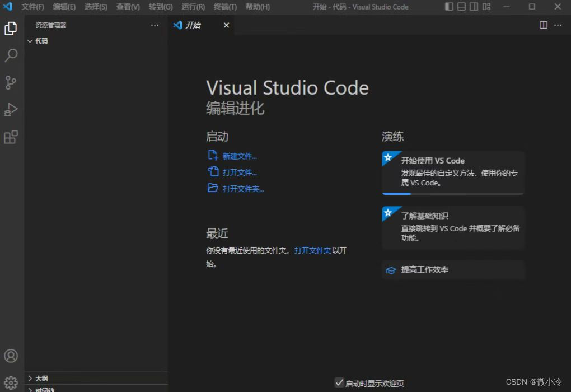Image resolution: width=571 pixels, height=392 pixels.
Task: Open the Source Control view
Action: [11, 82]
